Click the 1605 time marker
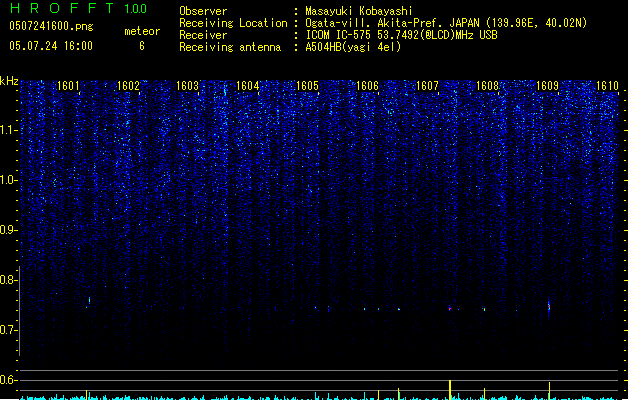The width and height of the screenshot is (629, 400). (x=307, y=86)
